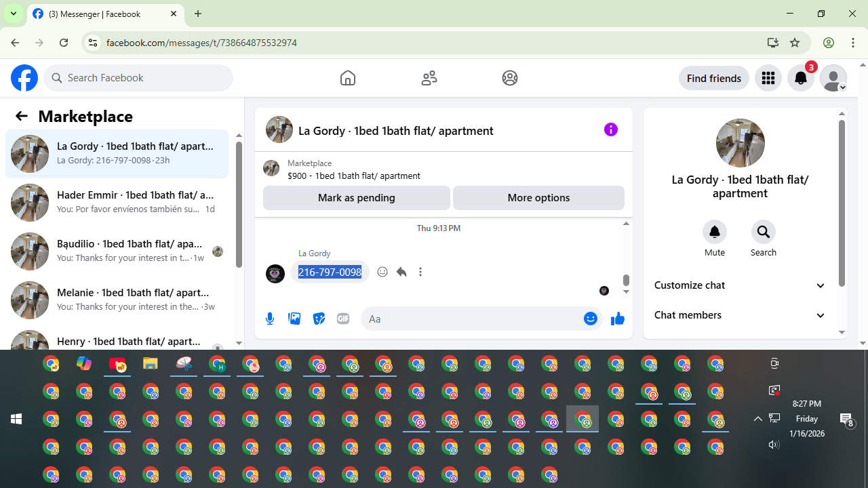Expand Customize chat section

click(740, 285)
